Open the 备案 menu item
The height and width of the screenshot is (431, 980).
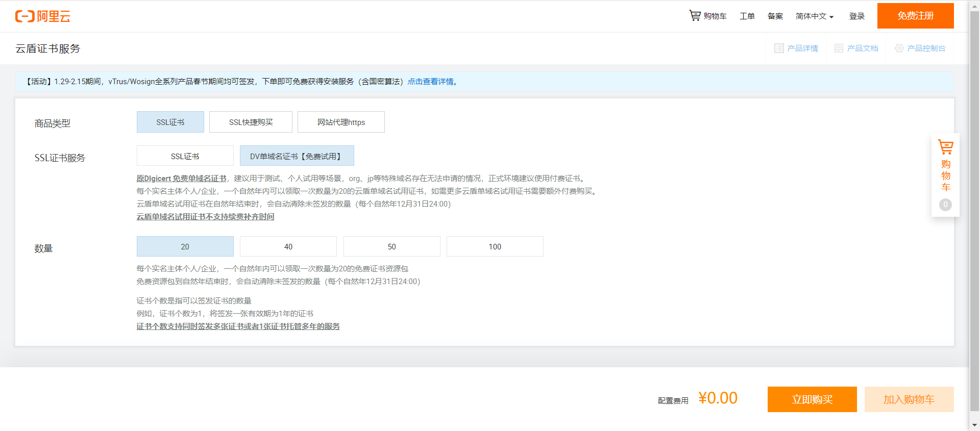click(775, 16)
